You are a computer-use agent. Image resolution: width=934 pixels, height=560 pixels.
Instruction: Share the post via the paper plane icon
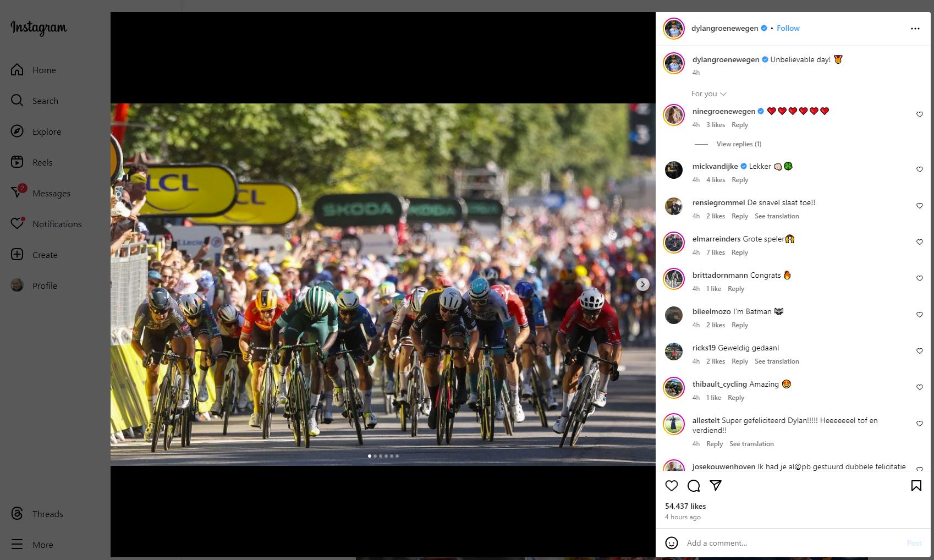716,485
